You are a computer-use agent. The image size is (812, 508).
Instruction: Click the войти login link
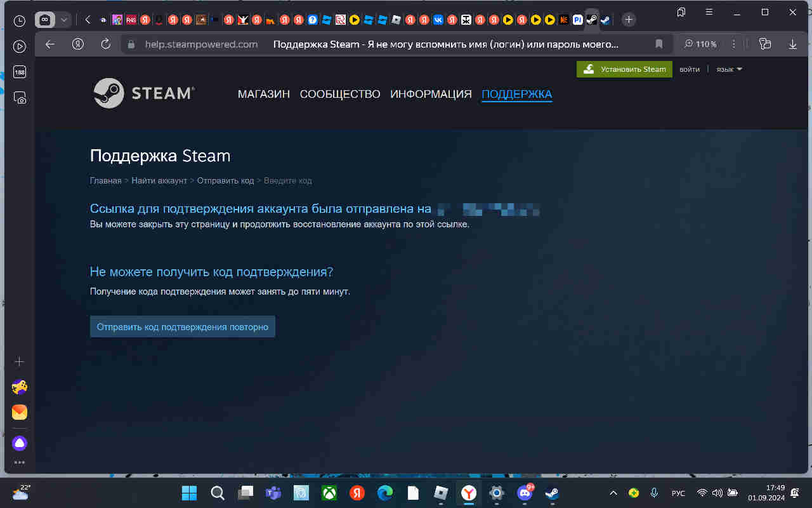[x=690, y=69]
